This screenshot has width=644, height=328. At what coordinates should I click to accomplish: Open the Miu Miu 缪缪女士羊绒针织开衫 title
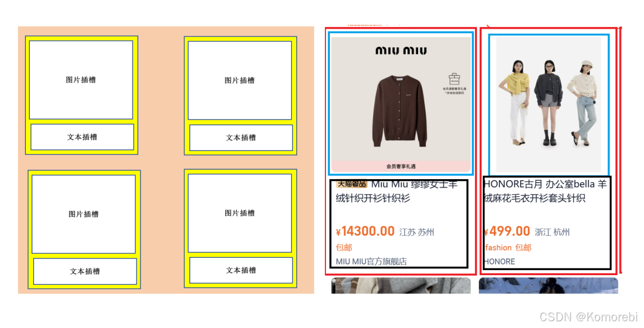397,192
